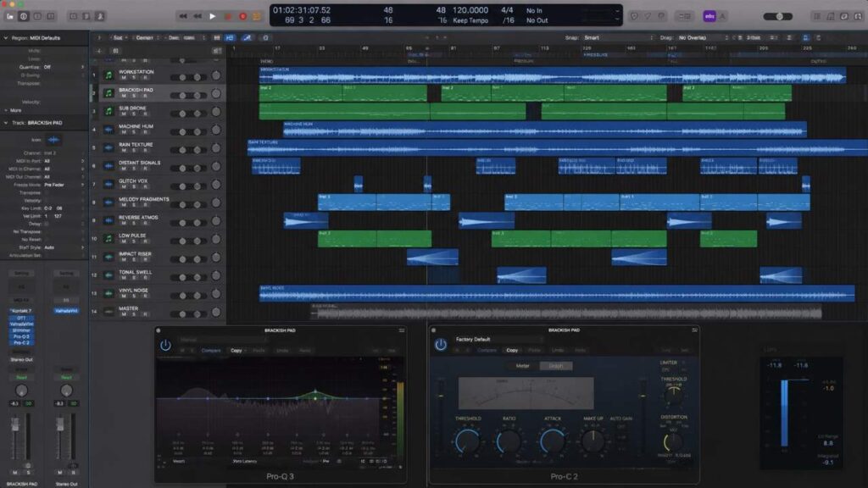Solo the BRACKISH PAD track
Screen dimensions: 868x488
(x=133, y=97)
